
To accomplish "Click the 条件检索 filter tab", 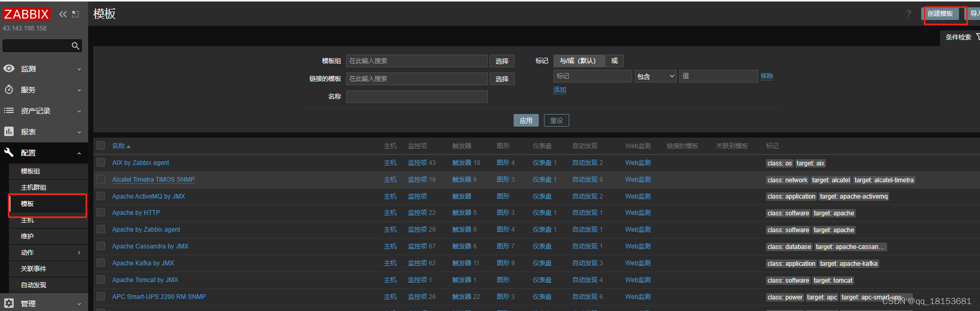I will click(x=958, y=37).
